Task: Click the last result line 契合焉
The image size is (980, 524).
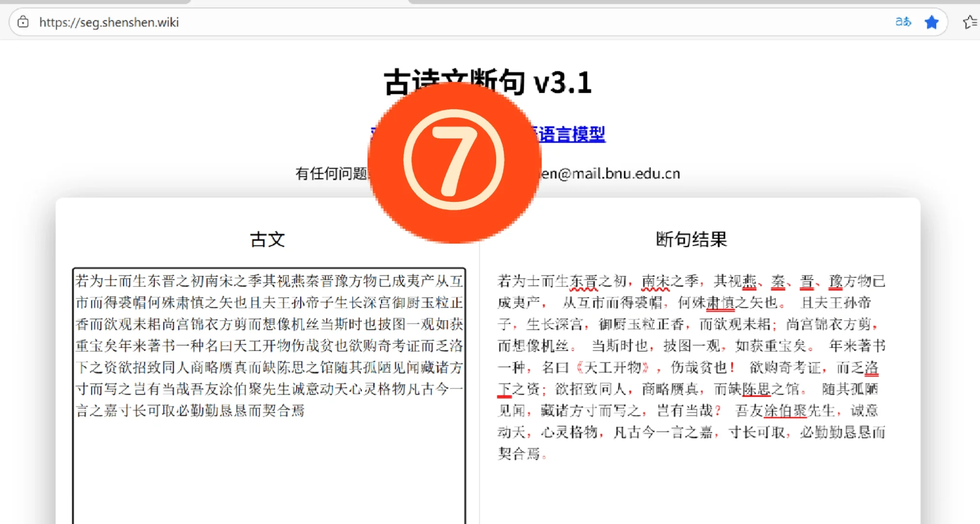Action: pyautogui.click(x=519, y=454)
